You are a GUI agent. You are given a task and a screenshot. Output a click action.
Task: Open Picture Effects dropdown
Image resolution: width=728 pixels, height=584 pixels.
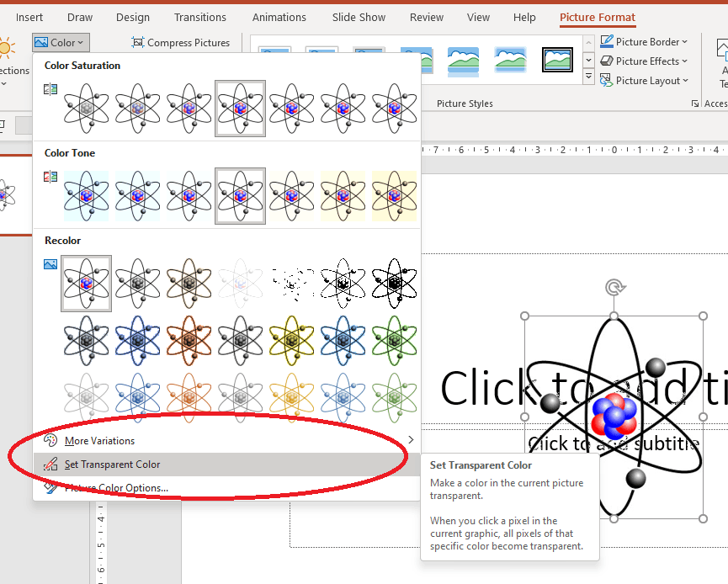(644, 61)
